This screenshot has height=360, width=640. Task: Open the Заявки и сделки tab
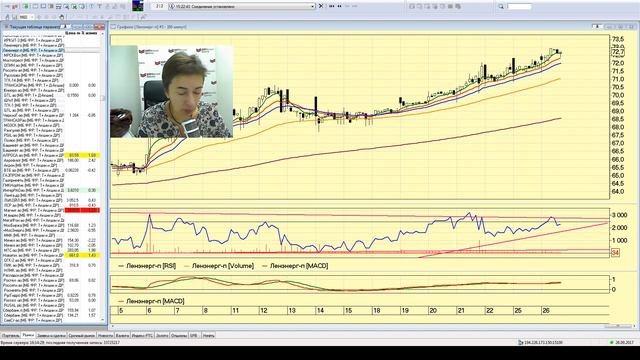click(x=51, y=336)
